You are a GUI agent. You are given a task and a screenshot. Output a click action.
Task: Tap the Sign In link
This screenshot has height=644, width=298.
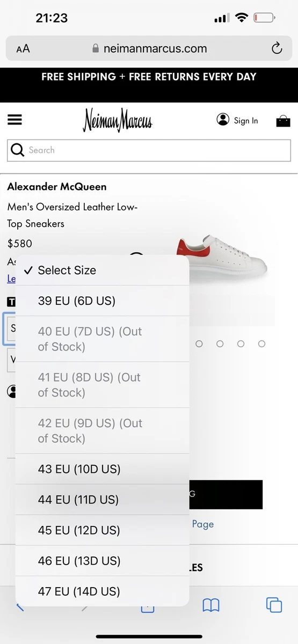pos(246,121)
